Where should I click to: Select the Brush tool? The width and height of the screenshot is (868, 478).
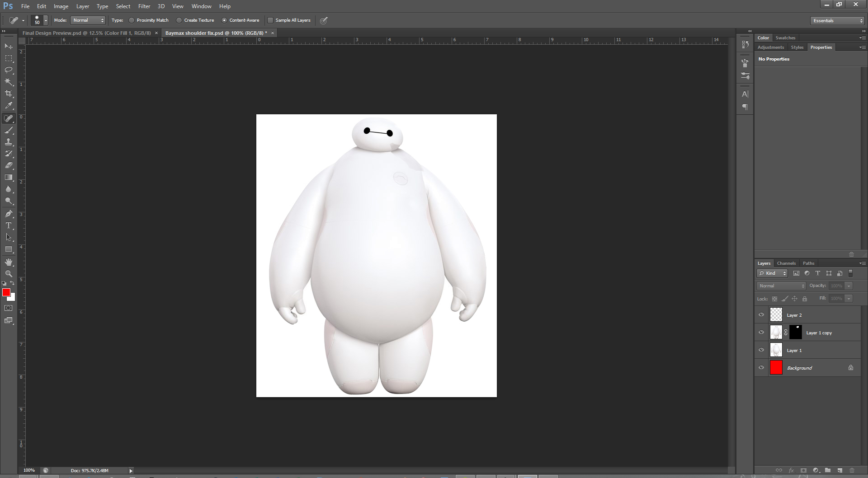[x=9, y=130]
